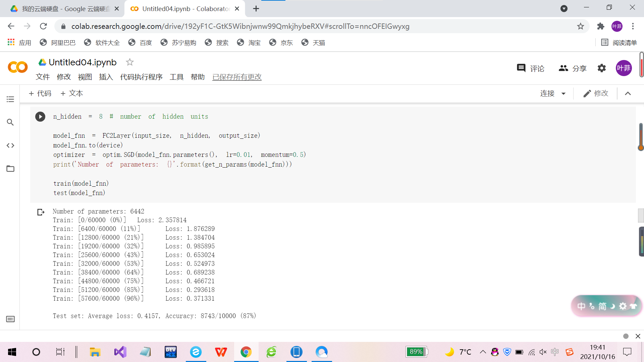Show hidden system tray icons

click(x=483, y=352)
